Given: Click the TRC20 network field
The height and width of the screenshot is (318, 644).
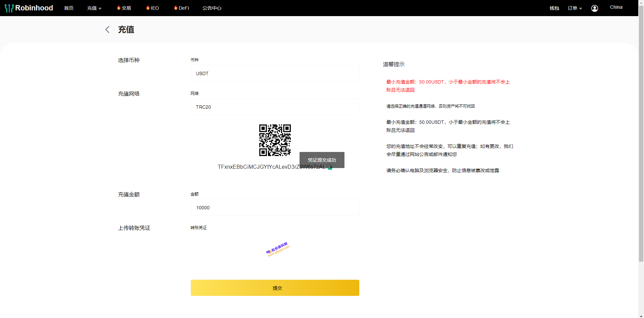Looking at the screenshot, I should [275, 107].
